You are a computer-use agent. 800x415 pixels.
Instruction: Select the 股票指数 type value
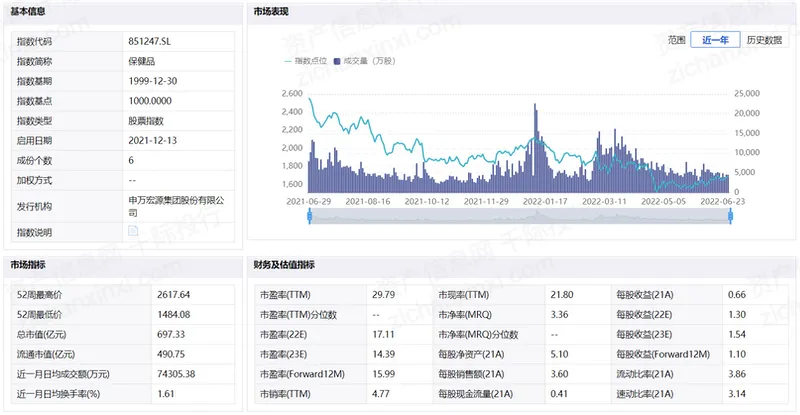[146, 121]
